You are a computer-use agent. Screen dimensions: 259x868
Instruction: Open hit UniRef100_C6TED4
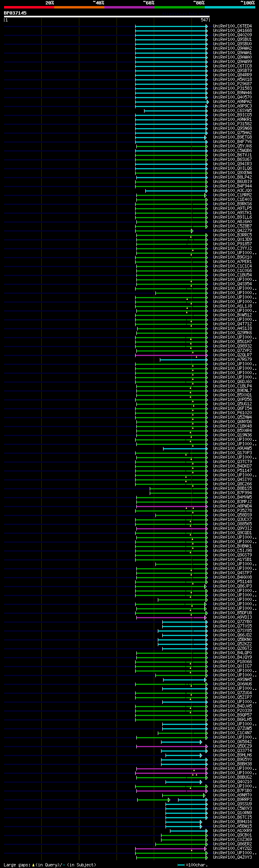click(232, 26)
